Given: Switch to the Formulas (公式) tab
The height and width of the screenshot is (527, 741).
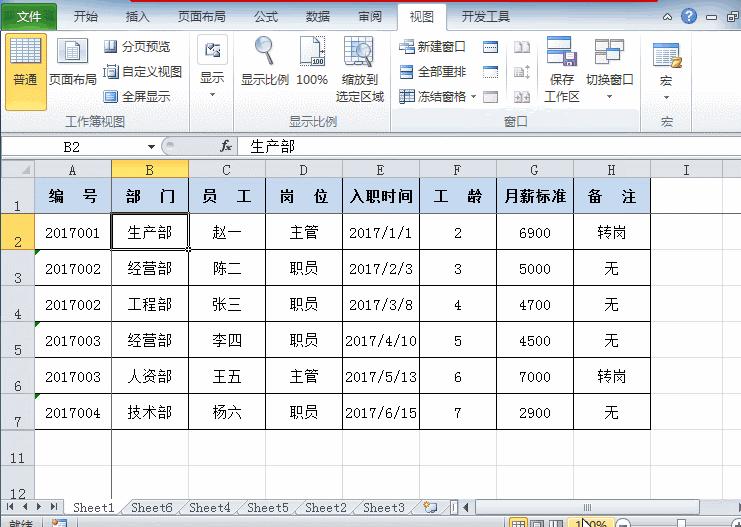Looking at the screenshot, I should coord(266,17).
